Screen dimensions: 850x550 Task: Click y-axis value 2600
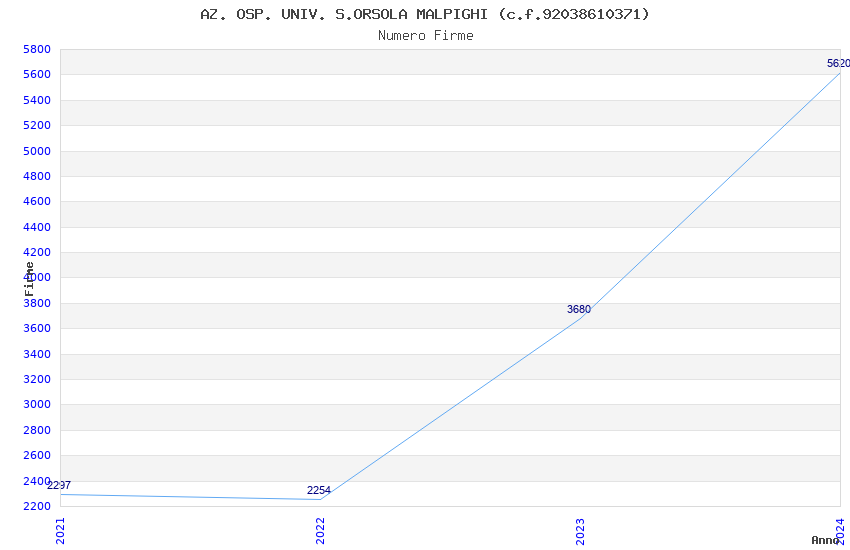pos(37,456)
